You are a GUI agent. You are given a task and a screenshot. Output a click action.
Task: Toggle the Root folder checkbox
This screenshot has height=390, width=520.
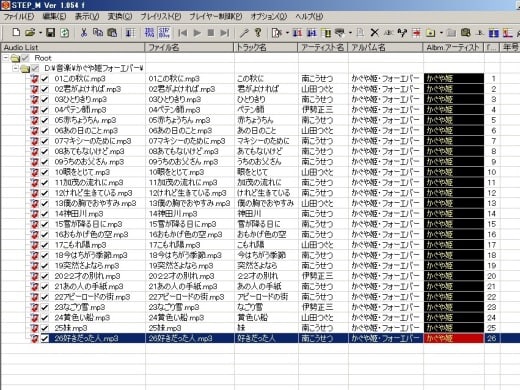point(25,58)
